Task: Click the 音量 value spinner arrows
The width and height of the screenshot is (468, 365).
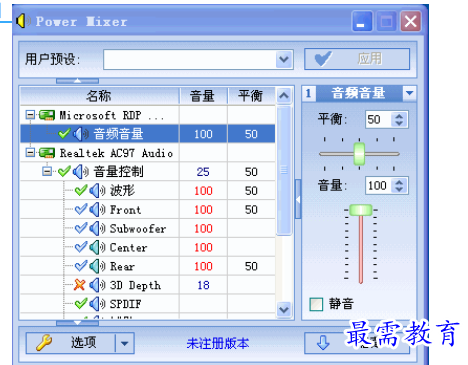Action: (x=399, y=185)
